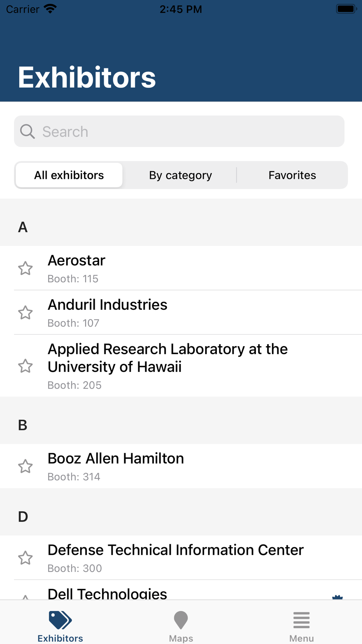Image resolution: width=362 pixels, height=644 pixels.
Task: Focus the Search field
Action: coord(179,131)
